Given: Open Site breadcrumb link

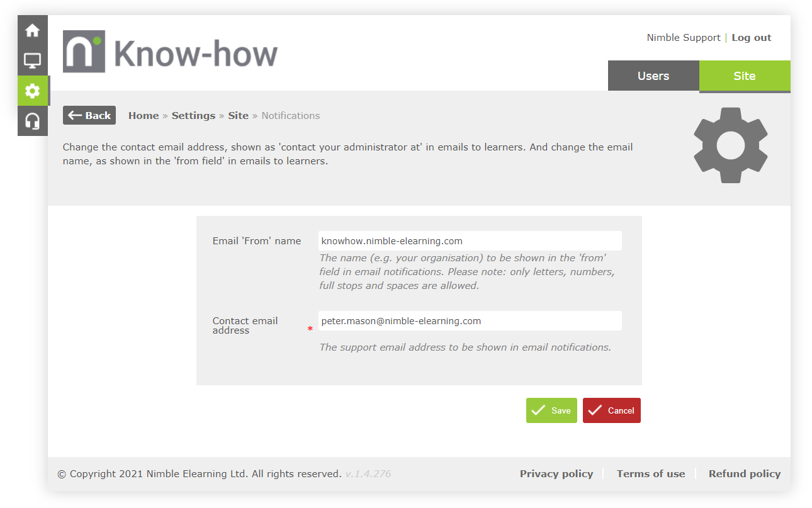Looking at the screenshot, I should pyautogui.click(x=238, y=116).
